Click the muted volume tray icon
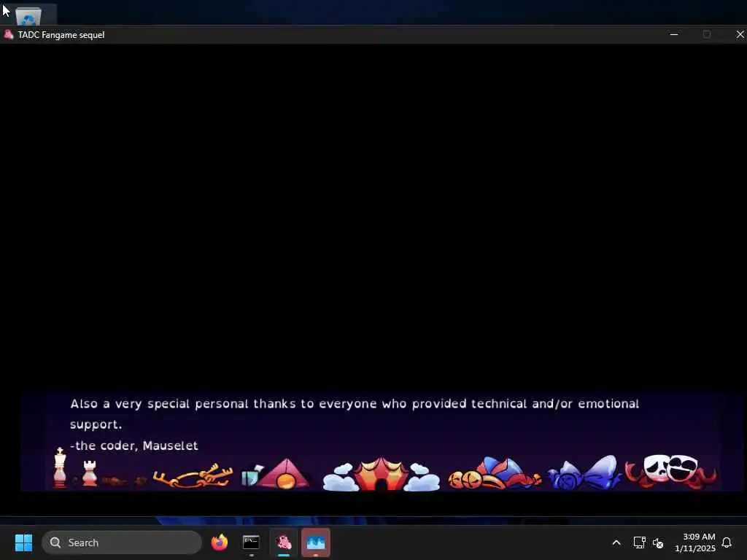Viewport: 747px width, 560px height. coord(658,542)
